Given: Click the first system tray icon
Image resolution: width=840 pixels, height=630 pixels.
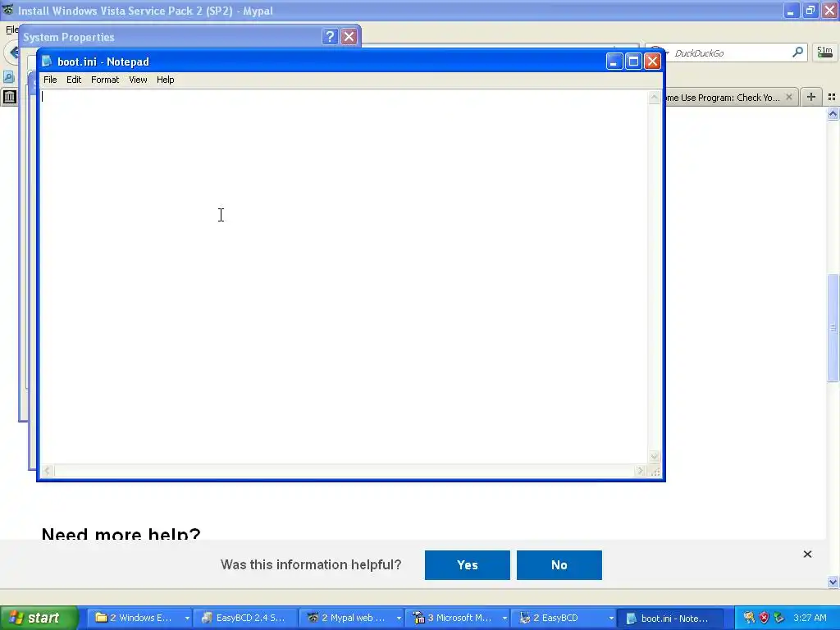Looking at the screenshot, I should click(749, 618).
